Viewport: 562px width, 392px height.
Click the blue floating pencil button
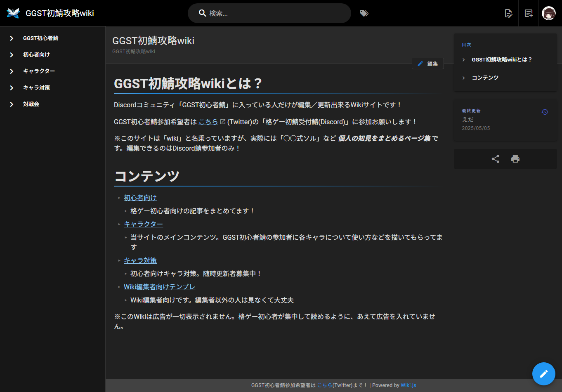point(544,374)
